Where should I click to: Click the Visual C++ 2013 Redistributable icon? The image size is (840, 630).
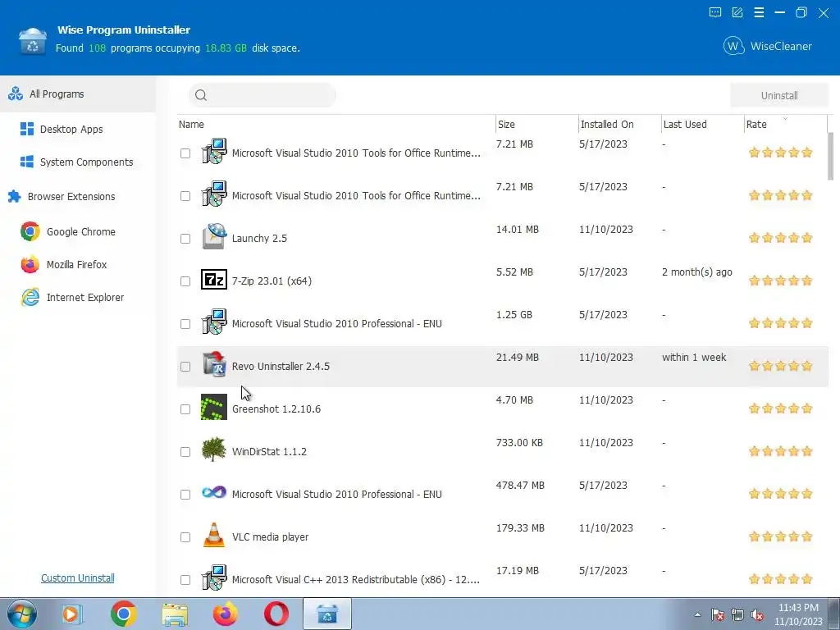[214, 577]
